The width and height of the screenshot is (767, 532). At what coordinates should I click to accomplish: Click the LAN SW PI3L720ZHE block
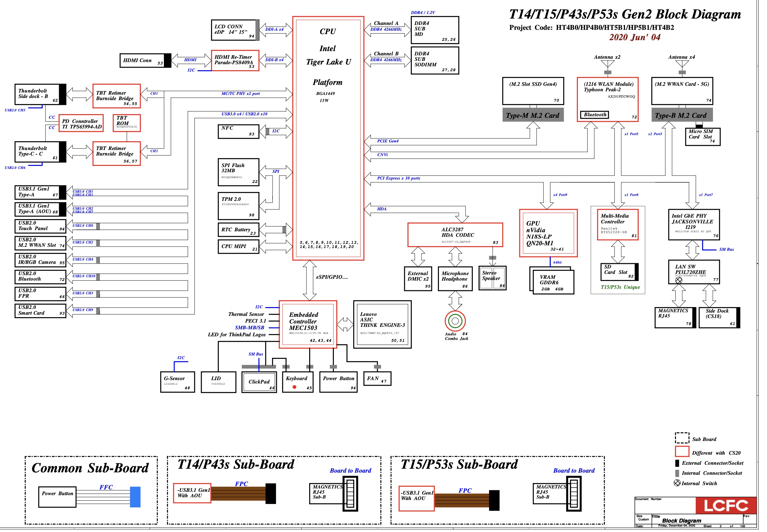[694, 272]
